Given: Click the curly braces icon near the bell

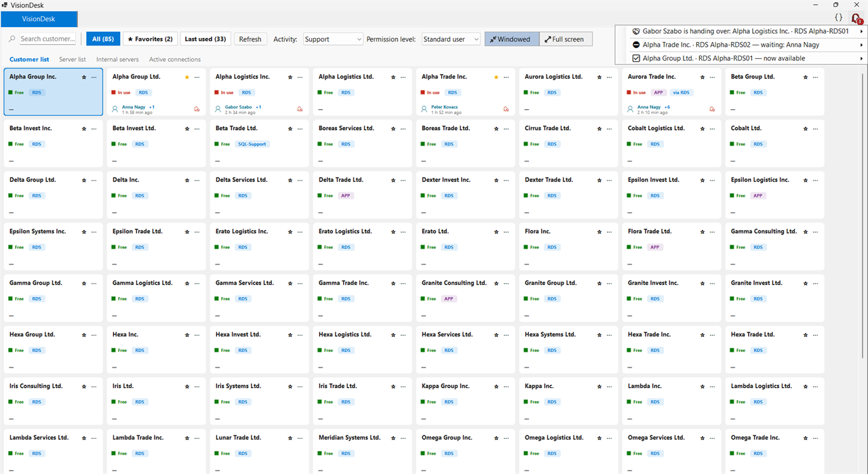Looking at the screenshot, I should (838, 18).
